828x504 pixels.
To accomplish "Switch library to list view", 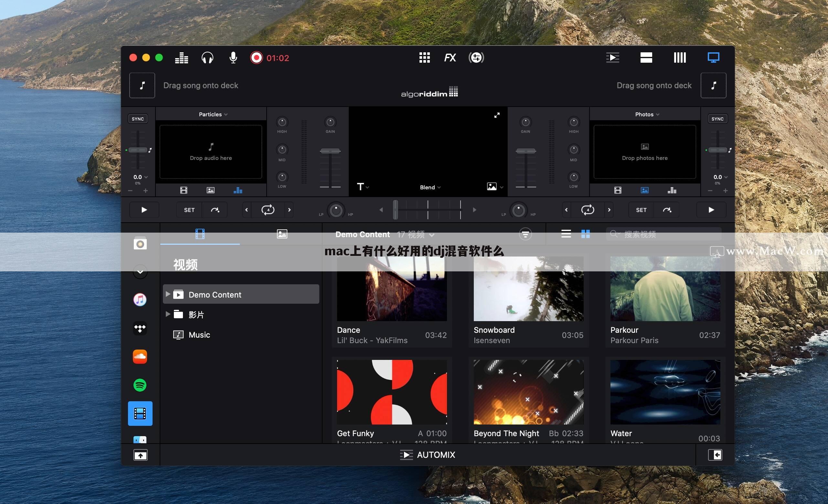I will [x=566, y=234].
